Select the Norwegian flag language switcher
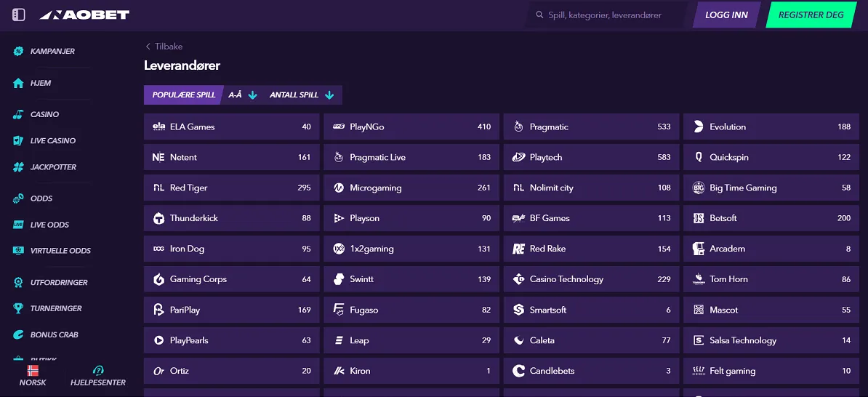This screenshot has height=397, width=868. 33,370
